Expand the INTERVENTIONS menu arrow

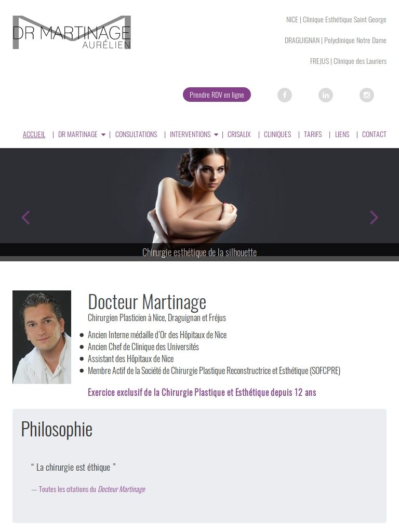click(x=216, y=135)
